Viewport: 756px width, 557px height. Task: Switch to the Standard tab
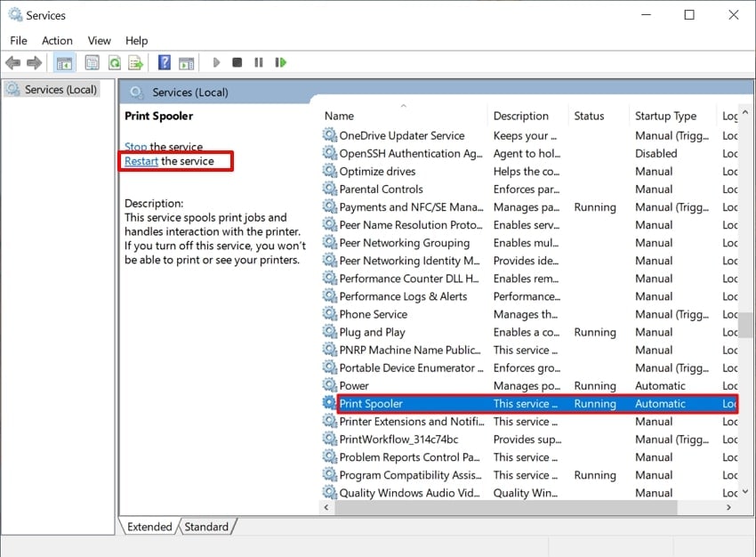[x=205, y=527]
